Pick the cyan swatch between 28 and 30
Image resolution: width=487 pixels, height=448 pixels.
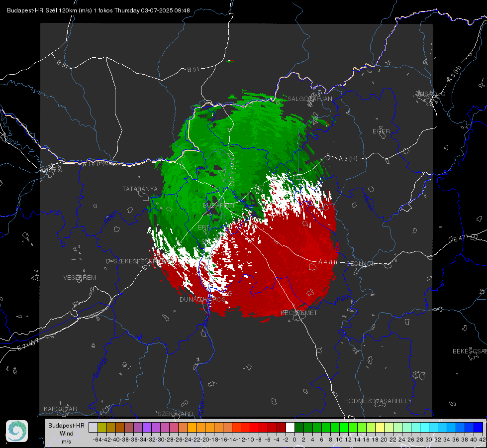click(x=425, y=427)
